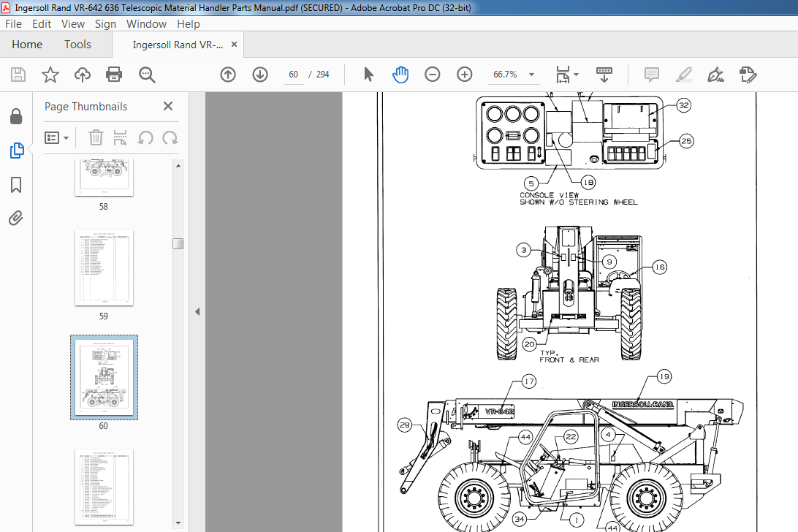Open the Bookmarks panel
This screenshot has width=798, height=532.
(x=16, y=185)
